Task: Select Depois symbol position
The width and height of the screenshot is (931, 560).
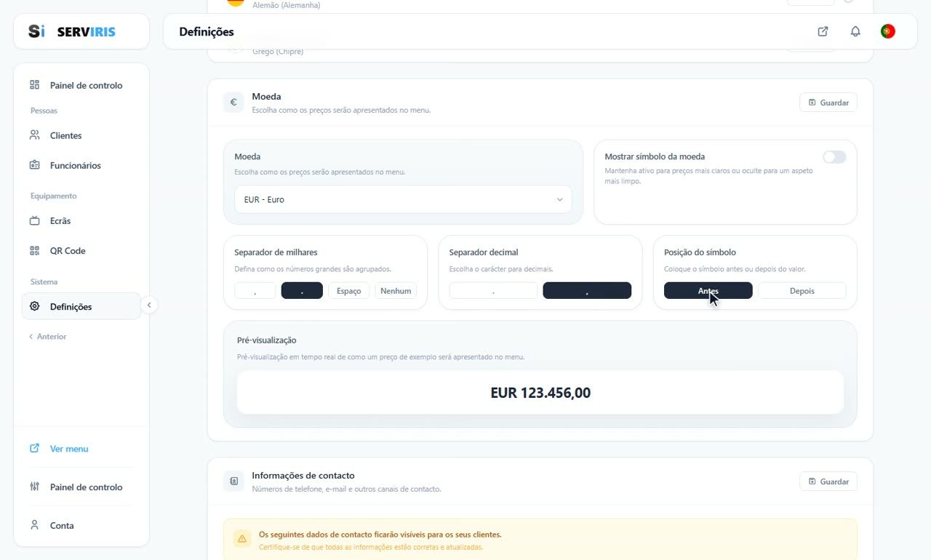Action: tap(802, 291)
